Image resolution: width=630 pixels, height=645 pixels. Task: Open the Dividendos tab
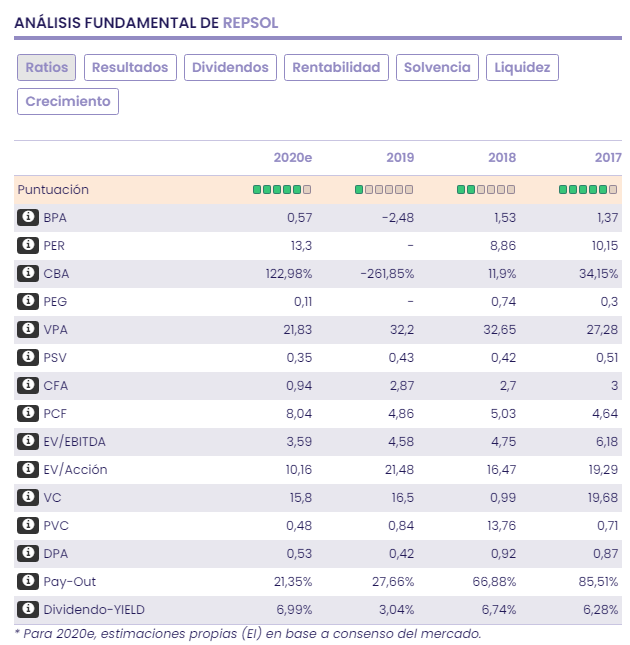(x=230, y=67)
